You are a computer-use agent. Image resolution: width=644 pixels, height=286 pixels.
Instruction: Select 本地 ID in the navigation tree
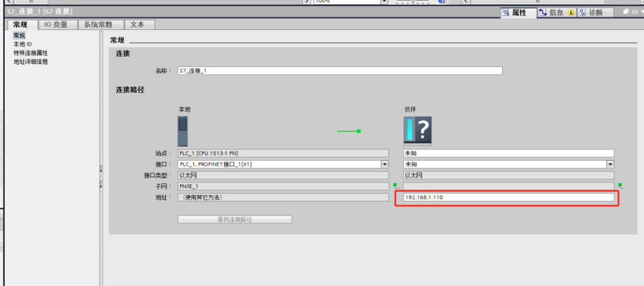coord(23,44)
